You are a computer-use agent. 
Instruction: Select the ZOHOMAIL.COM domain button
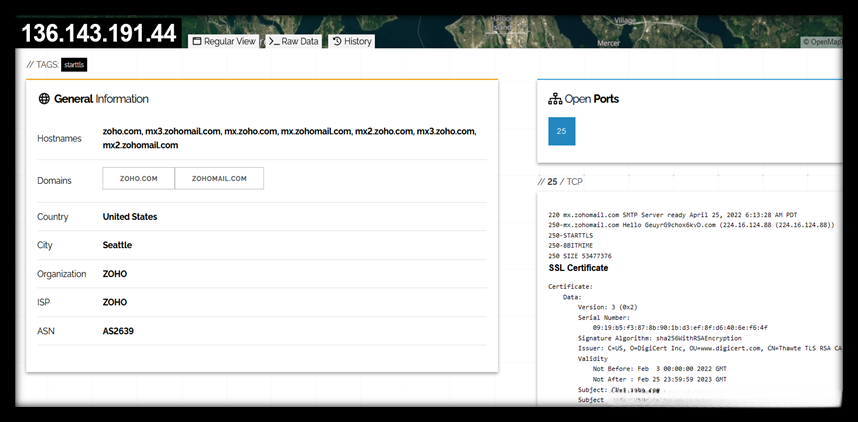click(219, 178)
